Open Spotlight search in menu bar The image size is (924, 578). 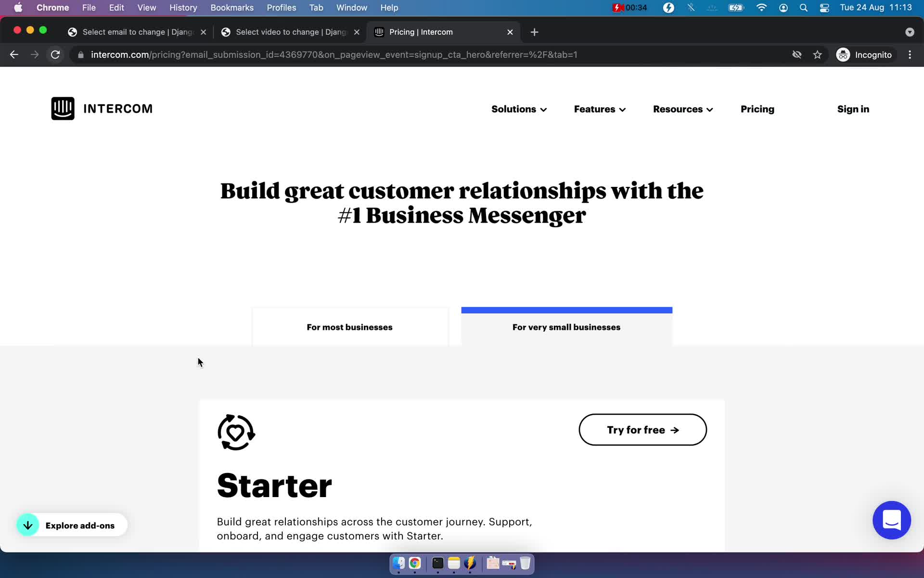point(803,8)
